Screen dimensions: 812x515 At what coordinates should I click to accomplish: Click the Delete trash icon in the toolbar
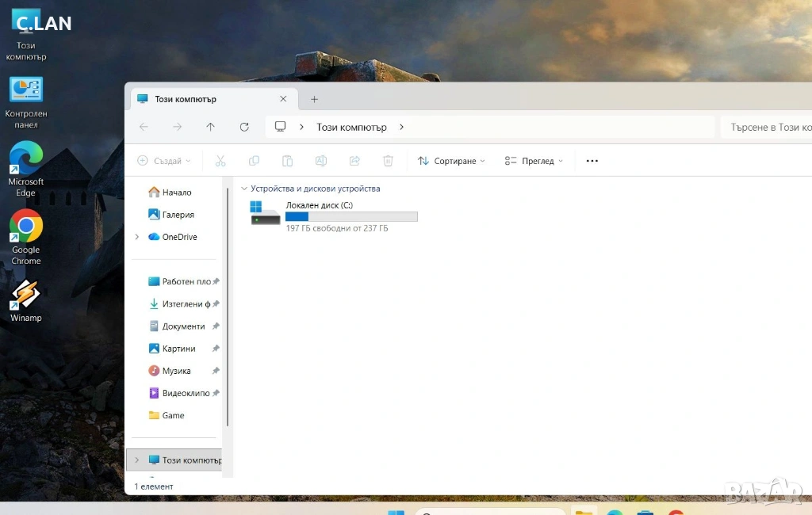click(388, 161)
